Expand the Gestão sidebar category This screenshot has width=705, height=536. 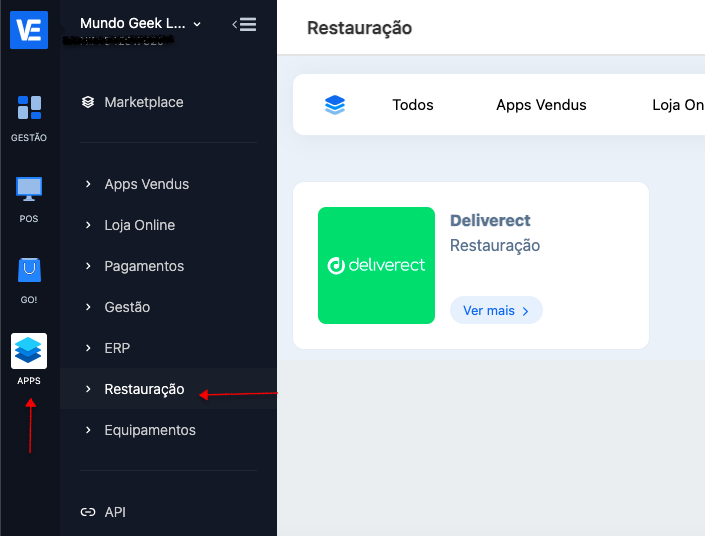coord(127,307)
